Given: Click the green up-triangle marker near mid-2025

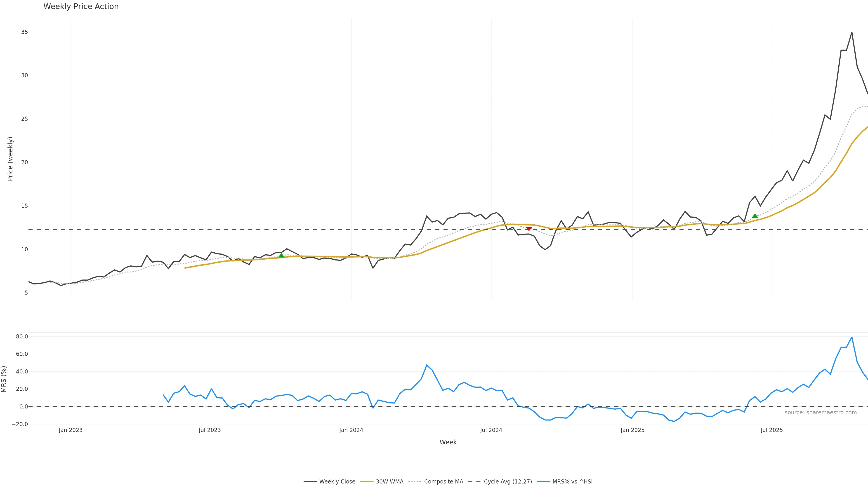Looking at the screenshot, I should pyautogui.click(x=755, y=216).
